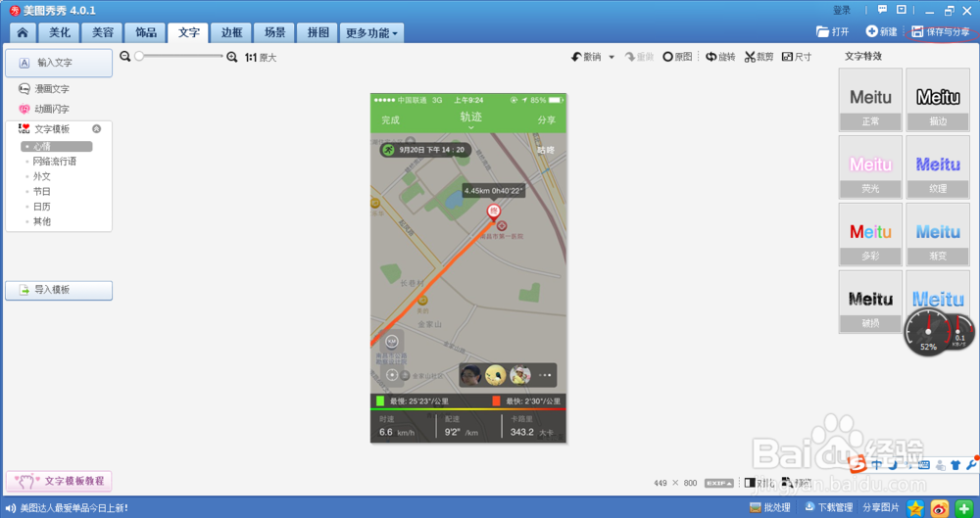Choose the 描边 text effect
The width and height of the screenshot is (980, 518).
click(x=938, y=99)
